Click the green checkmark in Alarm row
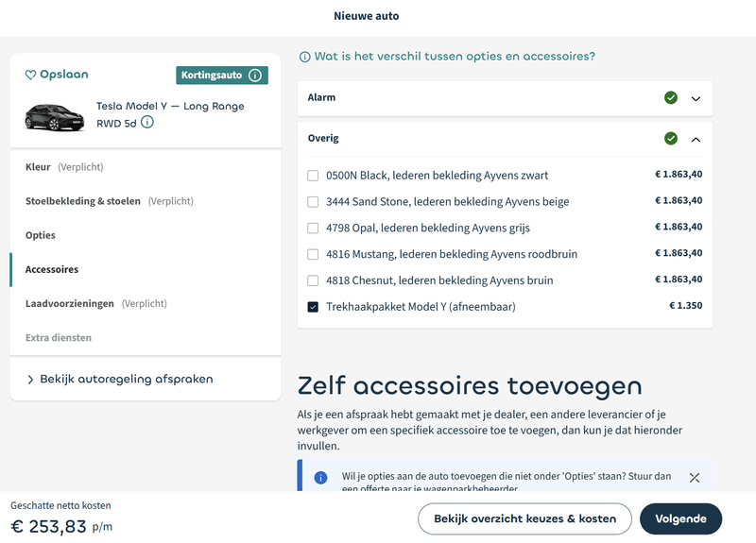 click(x=671, y=98)
